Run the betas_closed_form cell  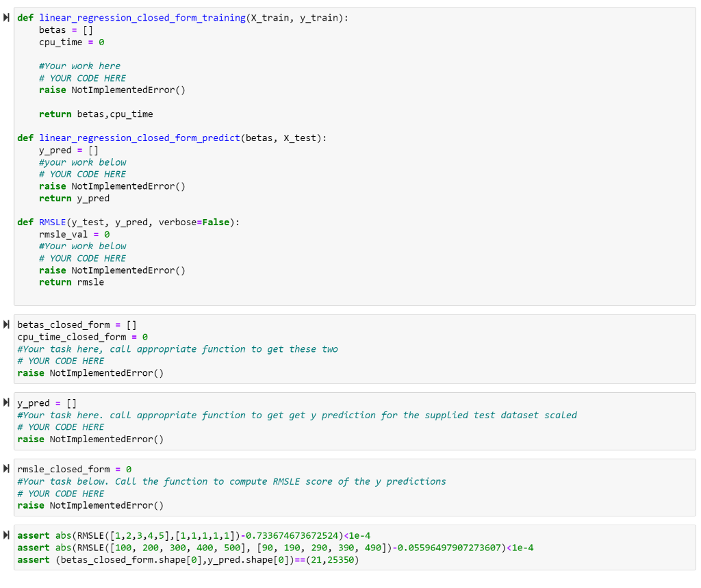point(6,324)
